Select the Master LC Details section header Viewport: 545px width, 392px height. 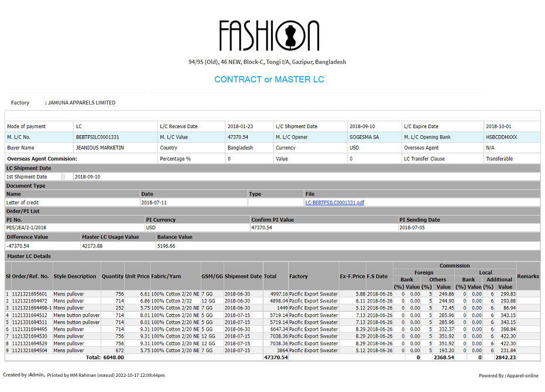(29, 256)
